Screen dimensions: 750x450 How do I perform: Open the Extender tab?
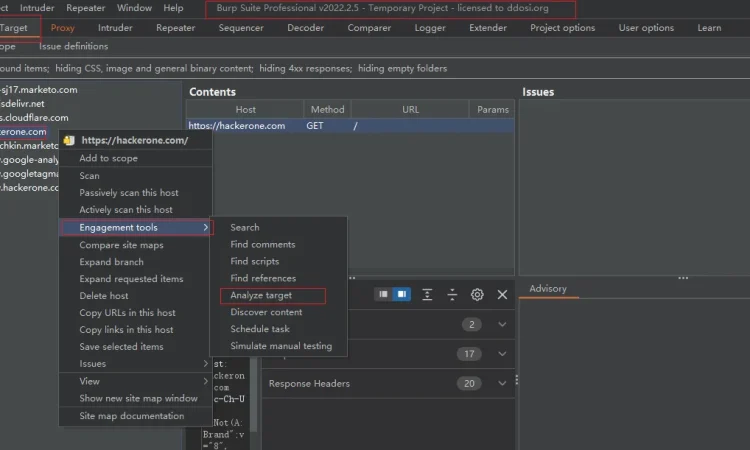click(x=488, y=28)
